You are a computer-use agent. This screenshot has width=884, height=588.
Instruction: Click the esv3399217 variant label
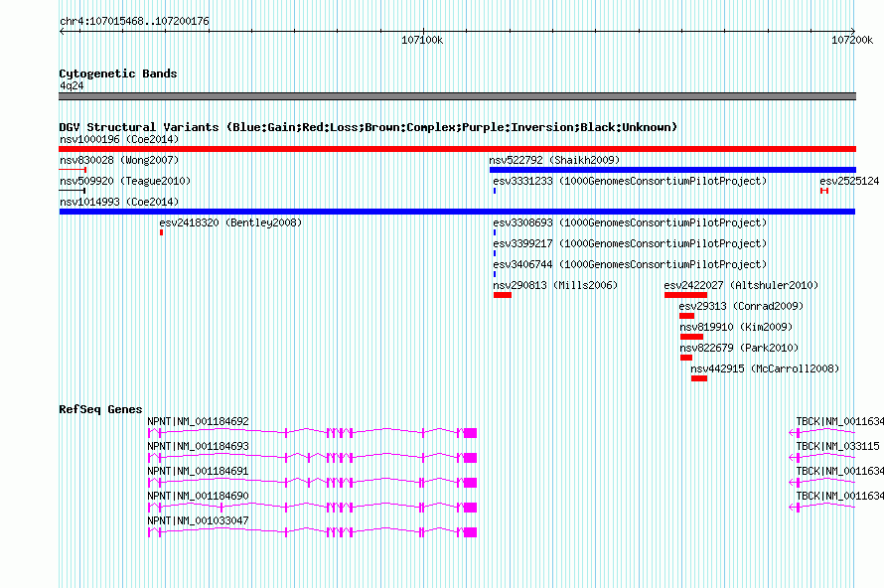coord(630,243)
